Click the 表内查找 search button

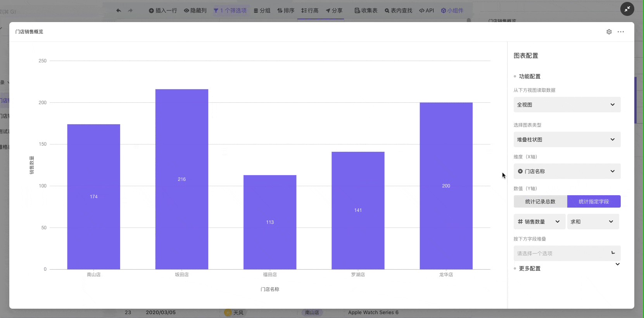coord(398,10)
